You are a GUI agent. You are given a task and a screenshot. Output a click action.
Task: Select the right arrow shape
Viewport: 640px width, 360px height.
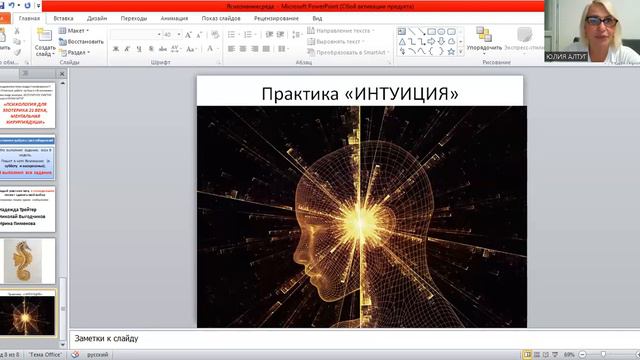tap(431, 42)
